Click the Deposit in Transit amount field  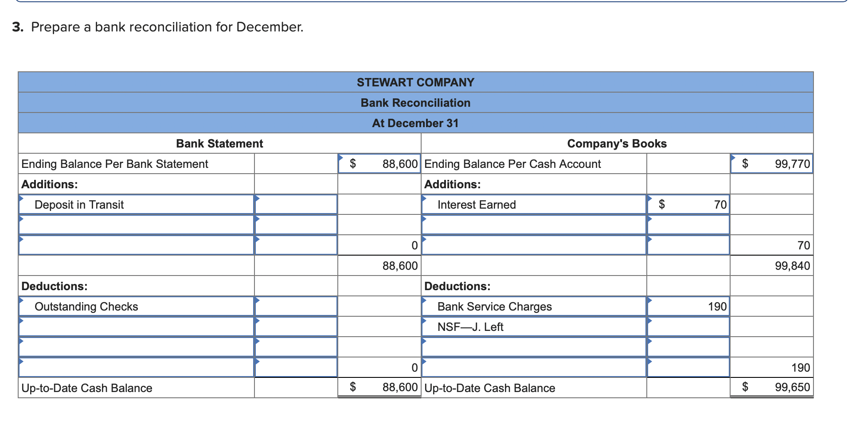[296, 205]
